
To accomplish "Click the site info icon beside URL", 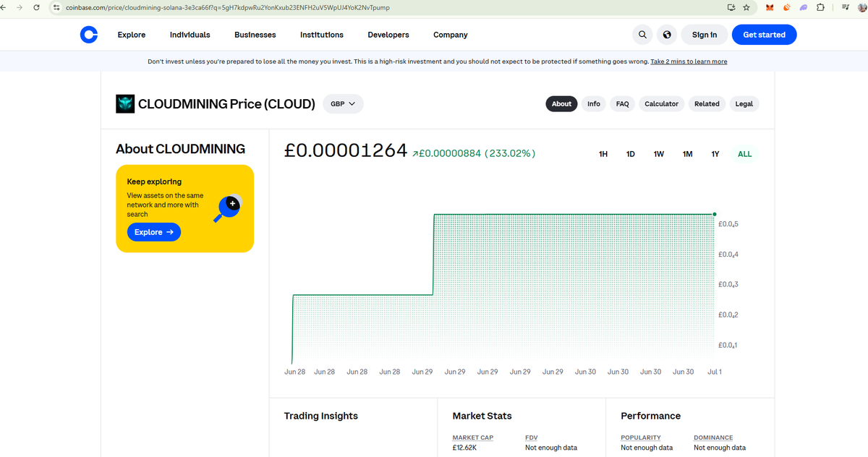I will (56, 7).
